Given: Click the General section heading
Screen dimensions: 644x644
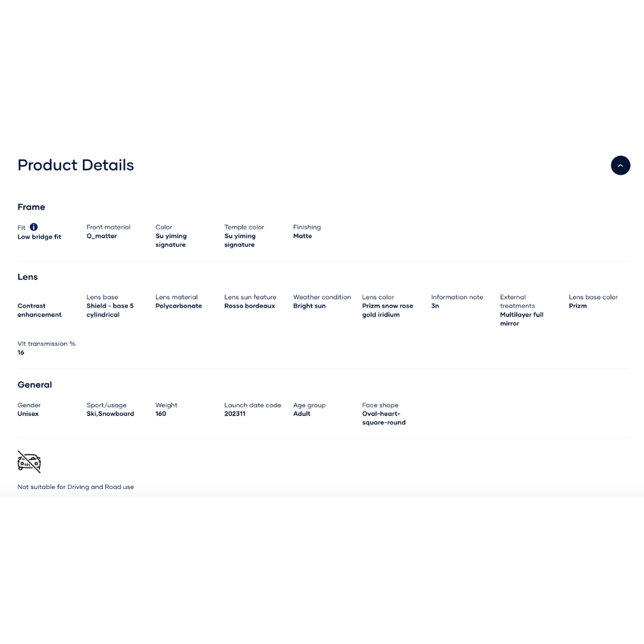Looking at the screenshot, I should click(35, 385).
